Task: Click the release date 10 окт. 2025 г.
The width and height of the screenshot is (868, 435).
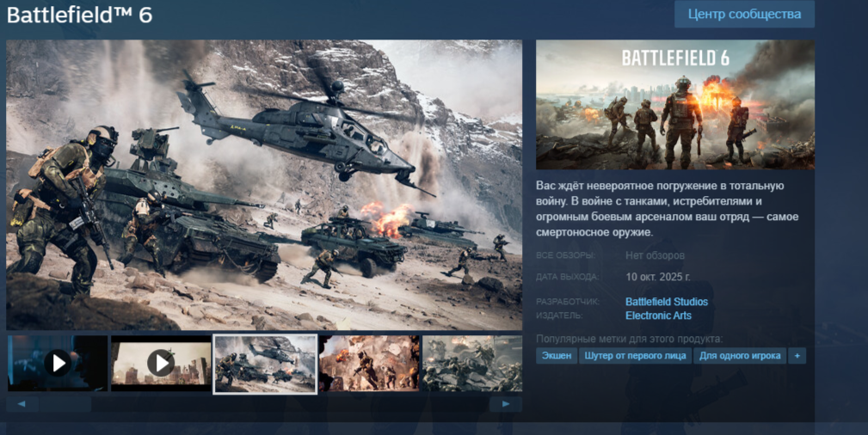Action: [x=657, y=277]
